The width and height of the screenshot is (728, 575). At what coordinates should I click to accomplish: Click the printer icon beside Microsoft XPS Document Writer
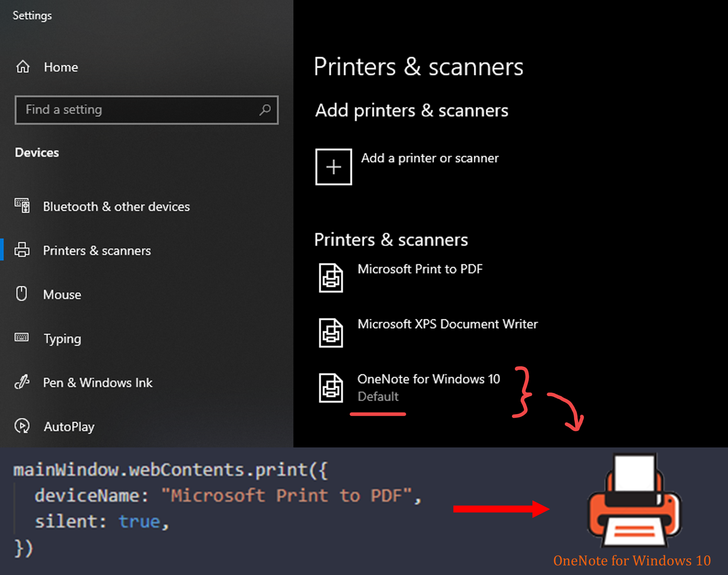[x=331, y=332]
